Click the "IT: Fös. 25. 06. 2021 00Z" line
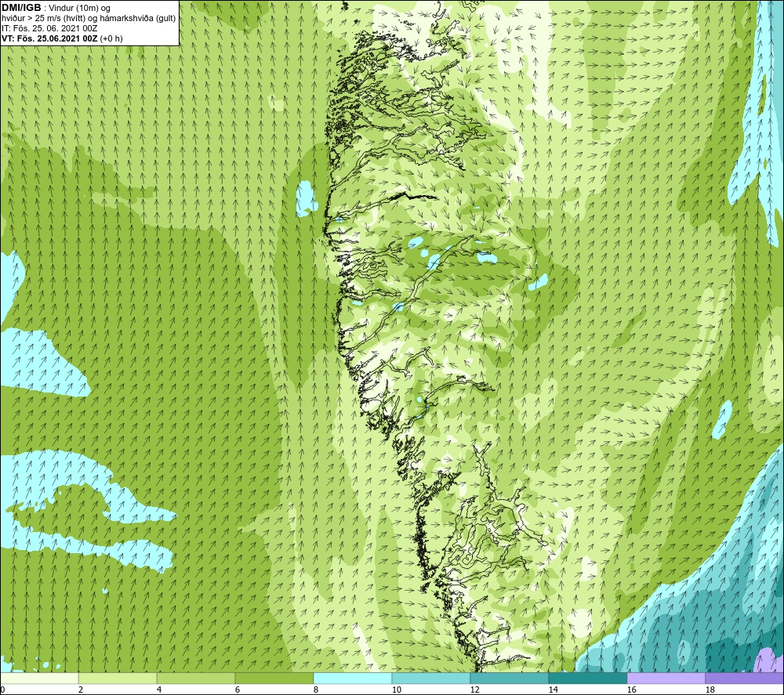This screenshot has width=784, height=695. (49, 28)
